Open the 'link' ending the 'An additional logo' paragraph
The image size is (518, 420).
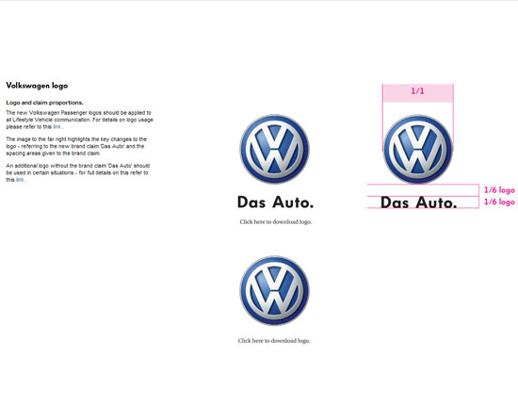tap(20, 180)
